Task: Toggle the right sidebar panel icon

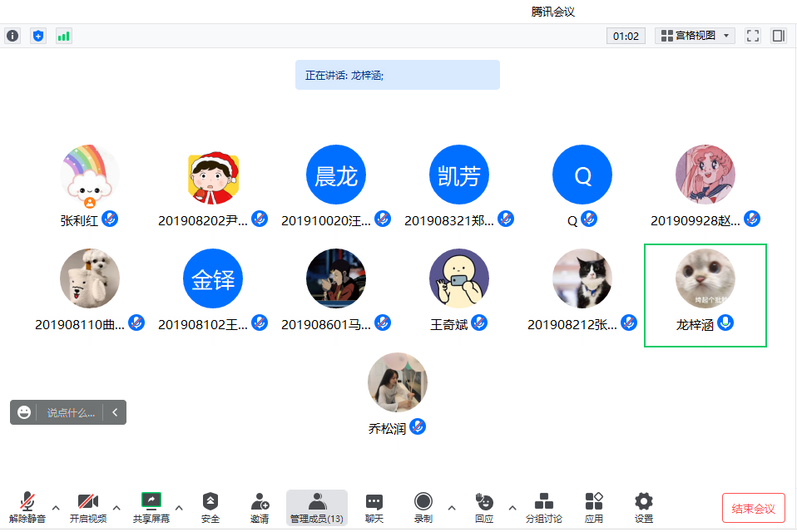Action: [779, 36]
